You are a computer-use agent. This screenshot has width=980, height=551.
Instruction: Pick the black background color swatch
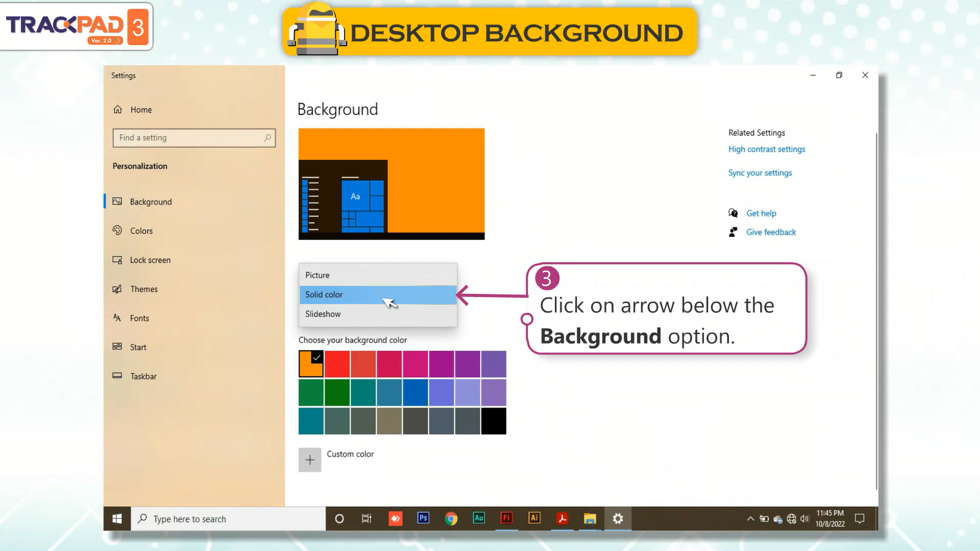click(x=494, y=421)
